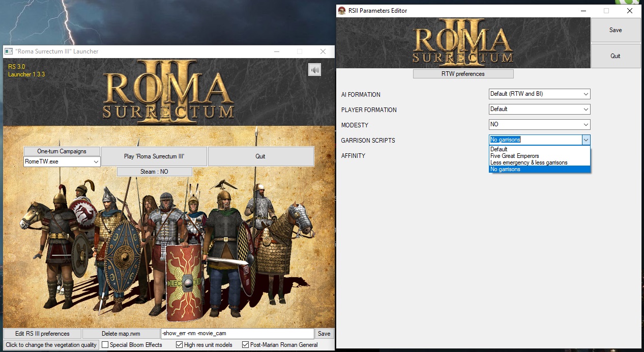Click Delete map.rwm button
This screenshot has width=644, height=352.
point(121,334)
